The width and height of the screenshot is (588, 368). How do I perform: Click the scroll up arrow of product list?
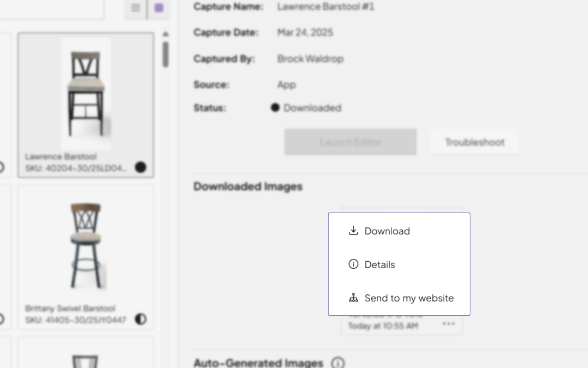(166, 34)
